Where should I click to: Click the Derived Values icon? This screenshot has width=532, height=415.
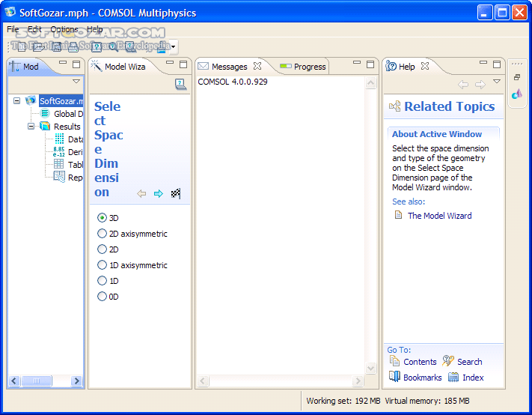click(59, 152)
